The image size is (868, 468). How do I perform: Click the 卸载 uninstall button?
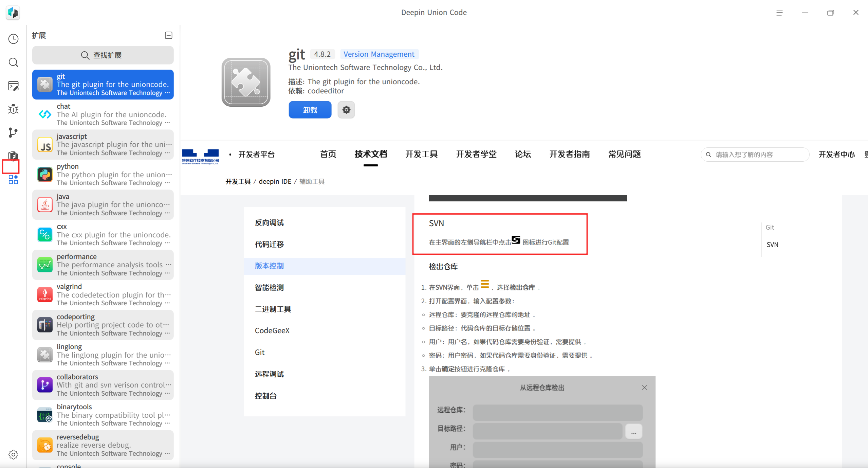point(310,110)
